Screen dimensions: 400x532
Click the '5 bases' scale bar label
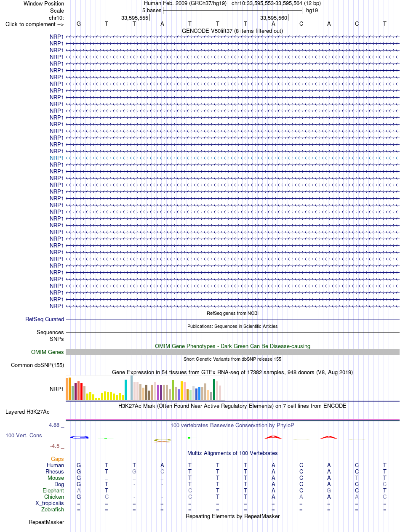152,10
